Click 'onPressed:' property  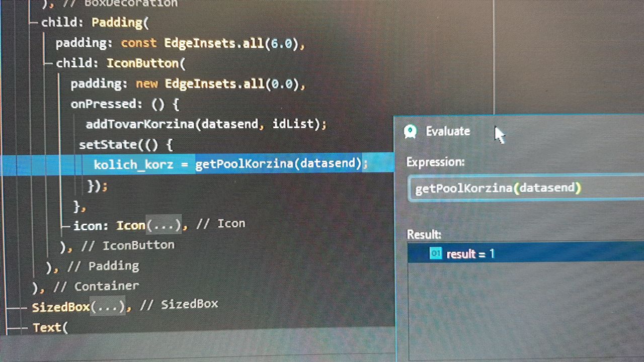tap(107, 104)
